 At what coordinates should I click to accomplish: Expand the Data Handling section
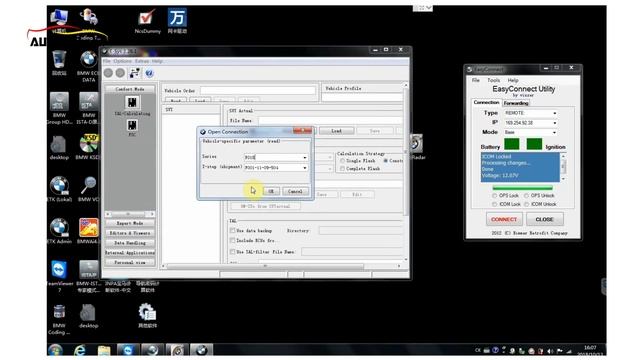[130, 243]
